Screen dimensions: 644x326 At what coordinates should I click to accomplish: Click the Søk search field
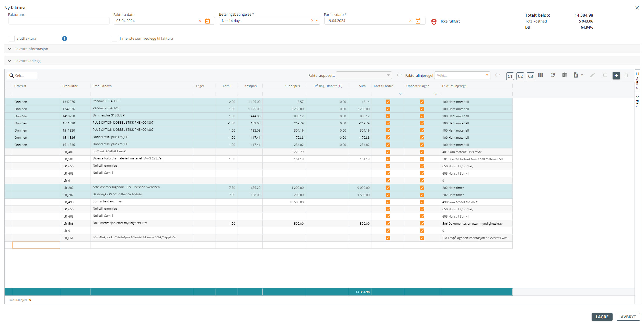point(22,75)
